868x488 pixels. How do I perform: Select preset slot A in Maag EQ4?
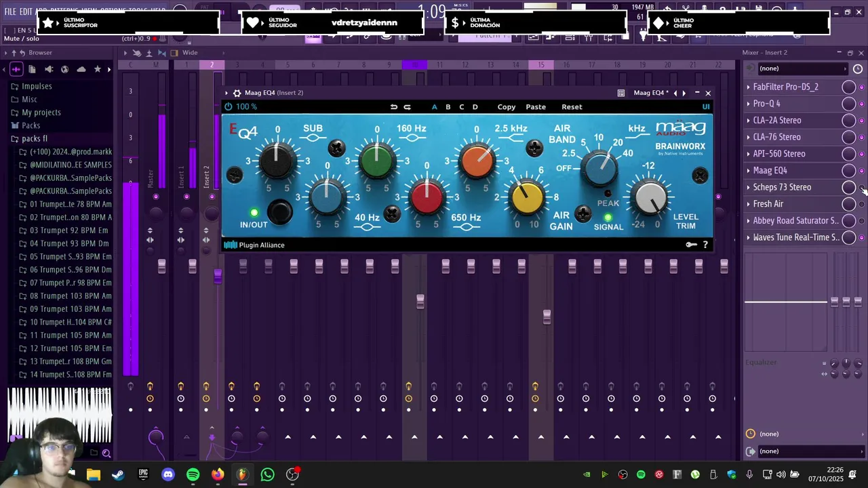(435, 106)
